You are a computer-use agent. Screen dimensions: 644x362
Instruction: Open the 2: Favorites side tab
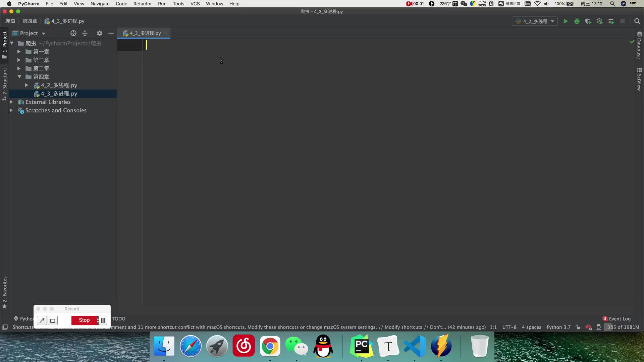click(5, 292)
